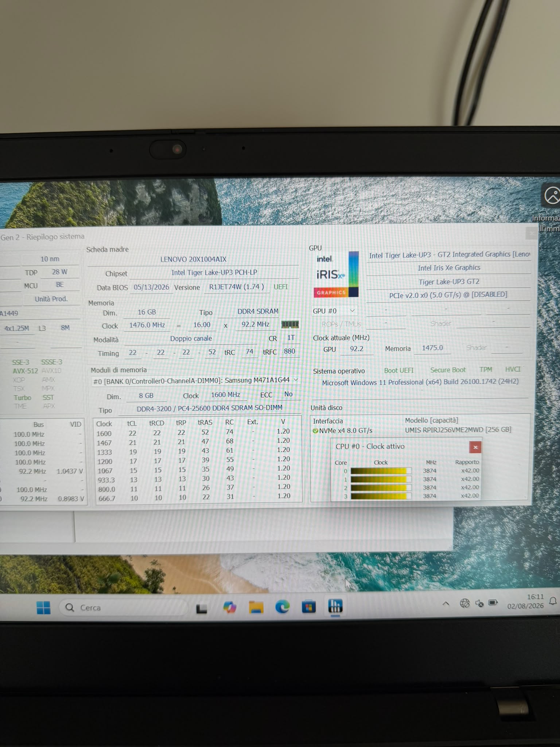The image size is (560, 747).
Task: Click the L3 cache value 8M
Action: point(65,328)
